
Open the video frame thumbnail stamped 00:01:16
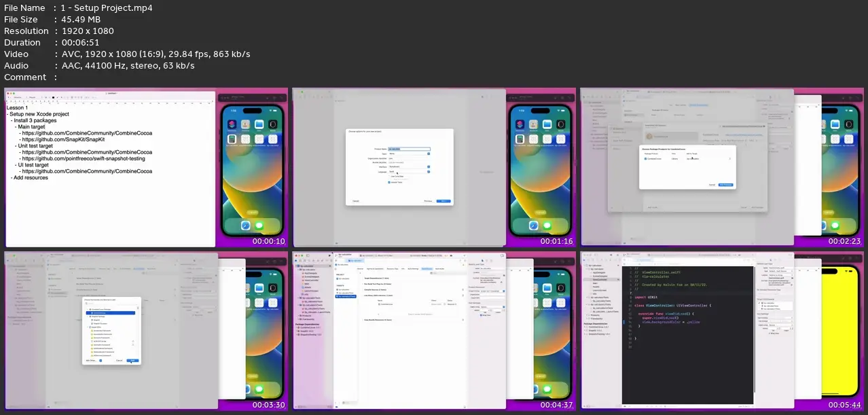pyautogui.click(x=433, y=168)
